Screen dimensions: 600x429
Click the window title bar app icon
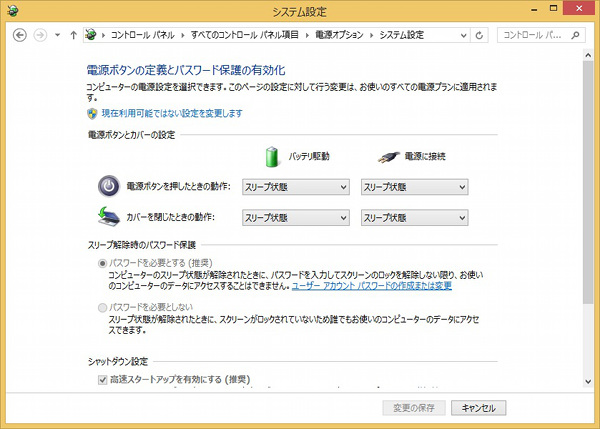click(x=13, y=11)
